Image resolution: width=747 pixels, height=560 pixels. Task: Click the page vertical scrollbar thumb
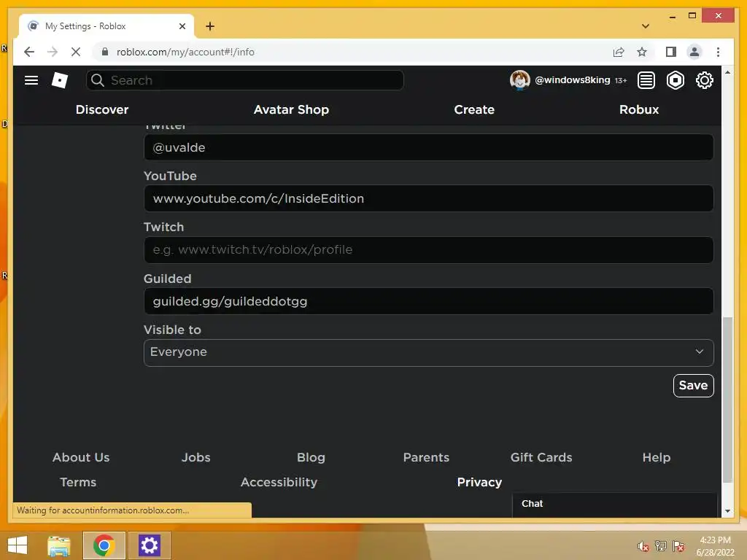click(x=727, y=400)
